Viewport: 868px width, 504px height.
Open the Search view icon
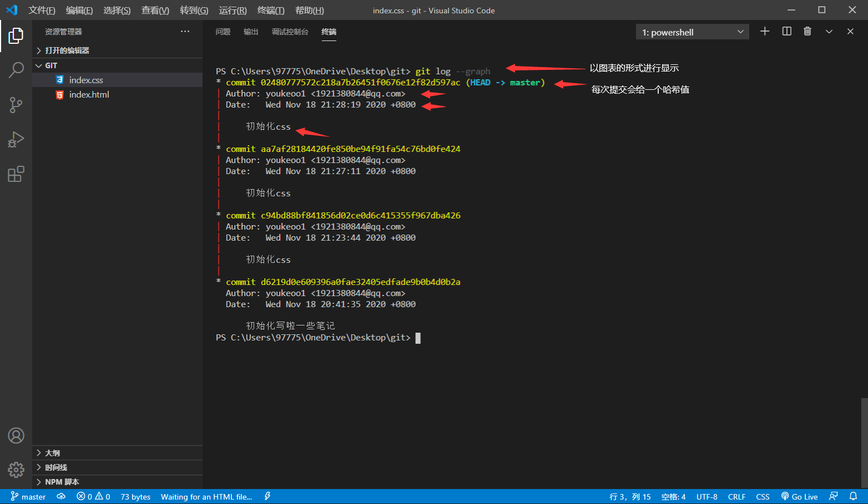pos(16,70)
